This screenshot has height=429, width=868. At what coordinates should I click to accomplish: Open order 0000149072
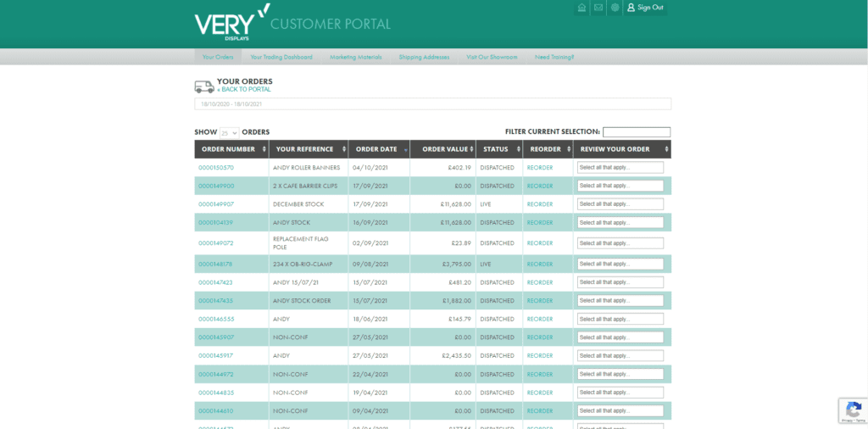216,243
